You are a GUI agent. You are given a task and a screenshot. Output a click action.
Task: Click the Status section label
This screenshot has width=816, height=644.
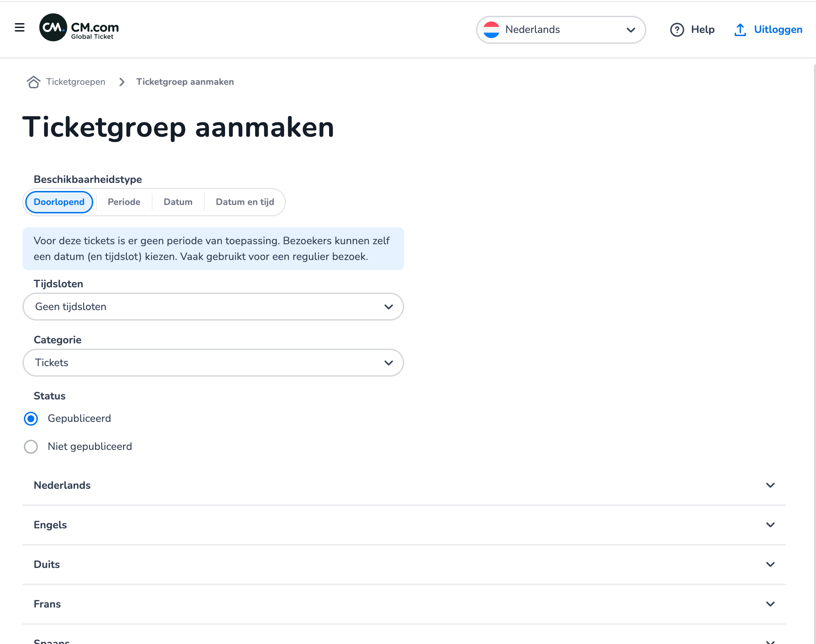pos(49,396)
